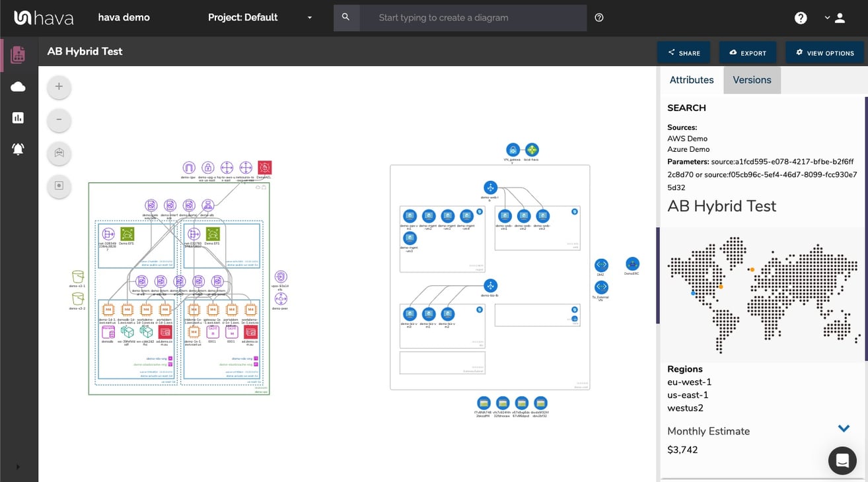Click the EXPORT button

pyautogui.click(x=748, y=52)
